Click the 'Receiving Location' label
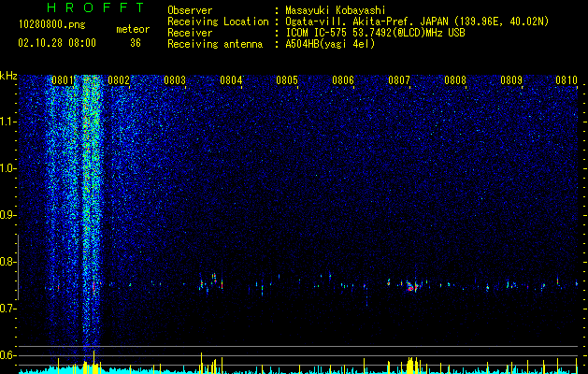The width and height of the screenshot is (588, 374). (218, 22)
